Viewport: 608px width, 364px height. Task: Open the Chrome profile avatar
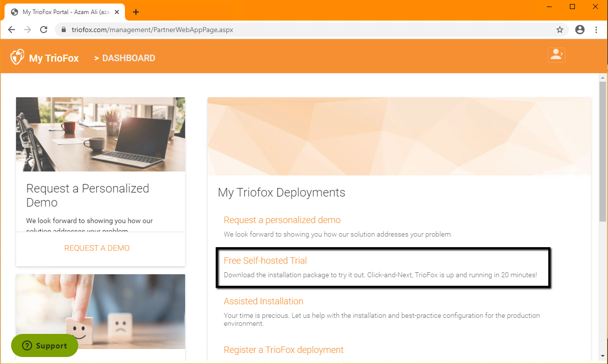pos(580,30)
